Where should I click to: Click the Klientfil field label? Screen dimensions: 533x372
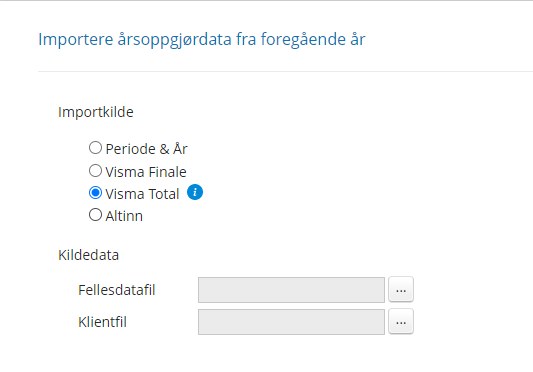tap(102, 322)
